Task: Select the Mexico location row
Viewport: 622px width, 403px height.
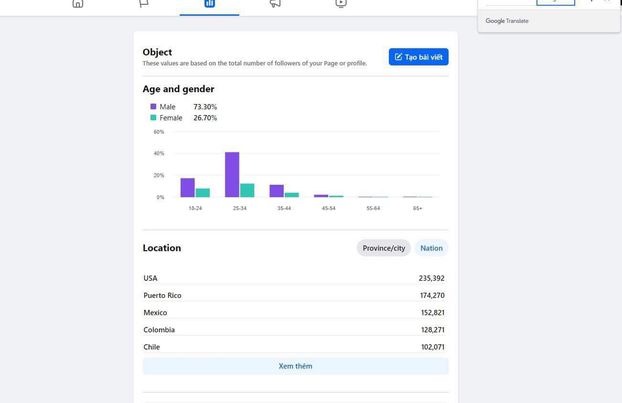Action: point(295,312)
